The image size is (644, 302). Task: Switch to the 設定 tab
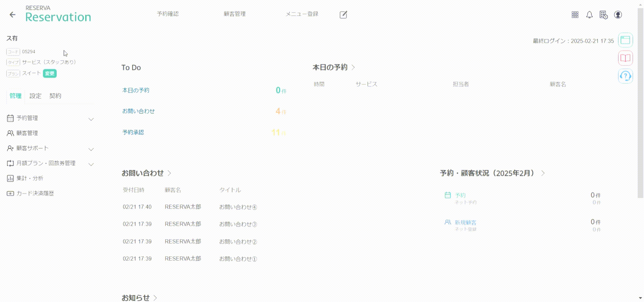click(x=35, y=96)
